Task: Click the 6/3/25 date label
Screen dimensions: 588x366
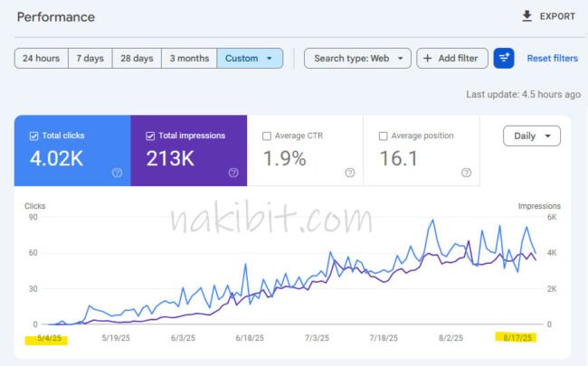Action: click(183, 338)
